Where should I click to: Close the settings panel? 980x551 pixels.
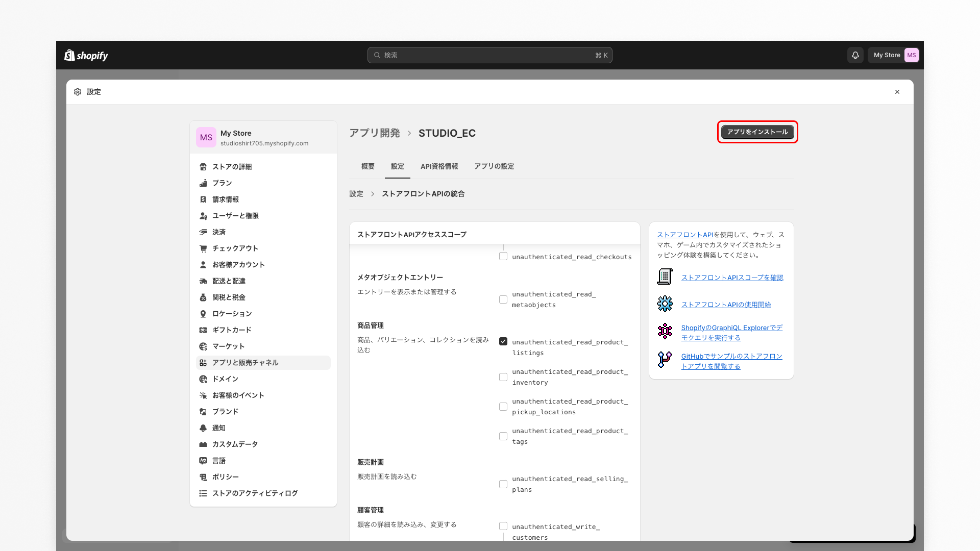click(897, 92)
